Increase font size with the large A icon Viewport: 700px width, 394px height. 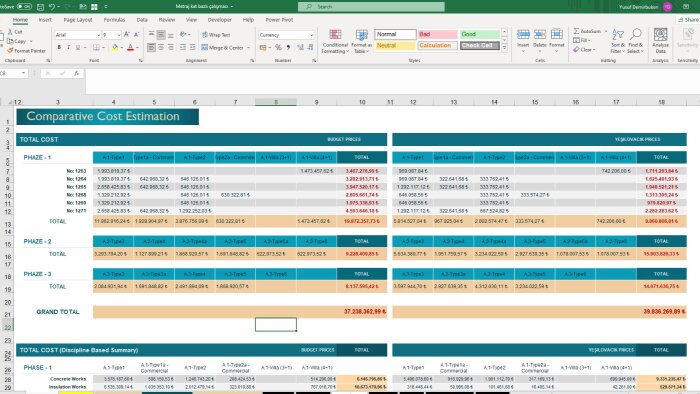[127, 34]
